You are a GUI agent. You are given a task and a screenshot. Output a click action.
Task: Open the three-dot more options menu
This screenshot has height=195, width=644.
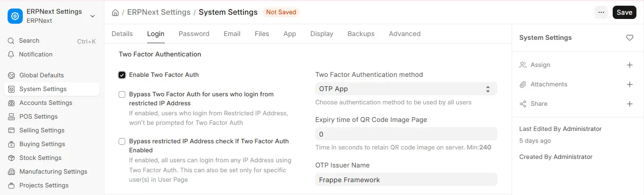(601, 12)
